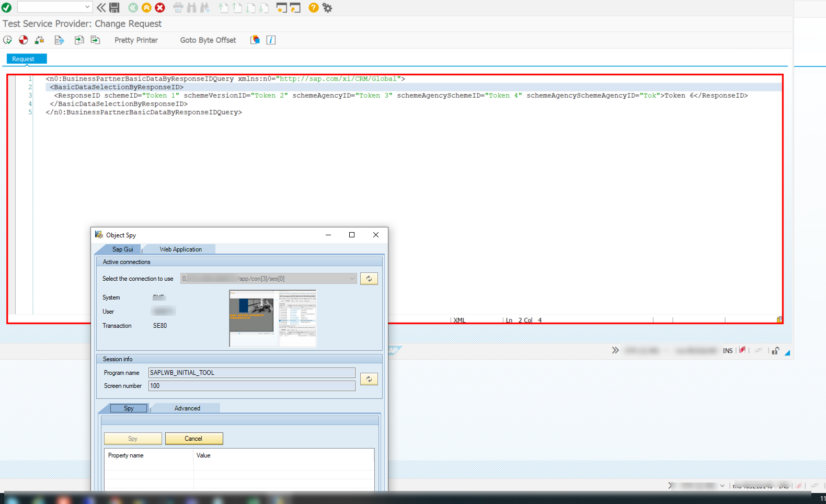826x504 pixels.
Task: Click the Last Page icon
Action: pyautogui.click(x=264, y=8)
